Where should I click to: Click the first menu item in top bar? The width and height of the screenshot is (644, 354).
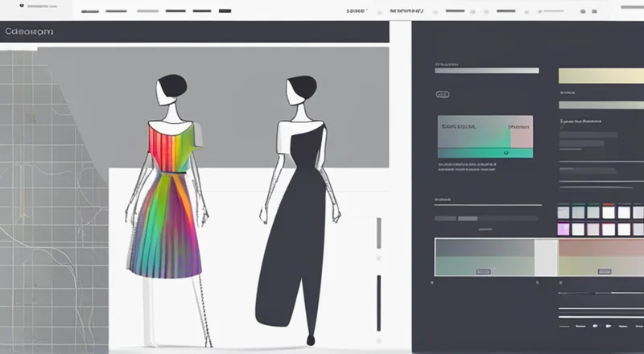[x=90, y=11]
